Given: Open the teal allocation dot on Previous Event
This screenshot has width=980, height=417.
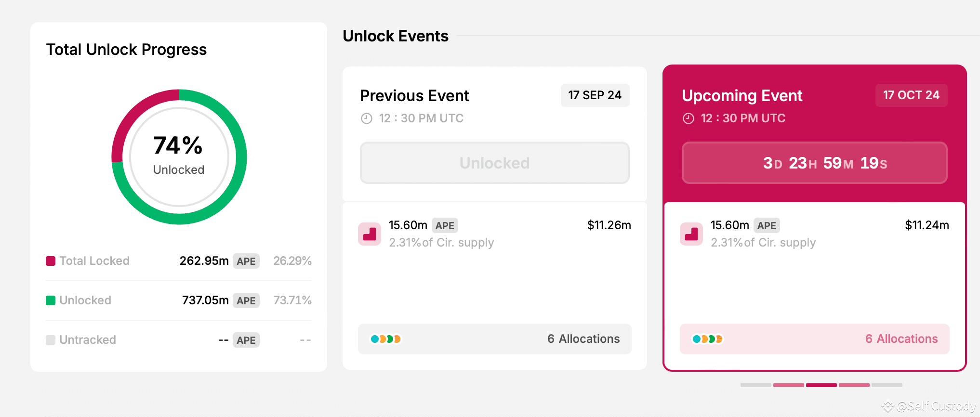Looking at the screenshot, I should coord(375,339).
